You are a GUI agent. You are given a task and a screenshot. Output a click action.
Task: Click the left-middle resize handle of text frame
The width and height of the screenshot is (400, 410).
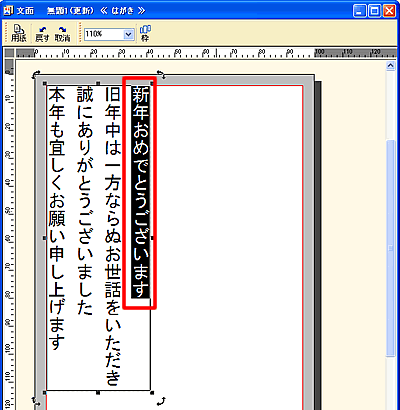pyautogui.click(x=44, y=238)
